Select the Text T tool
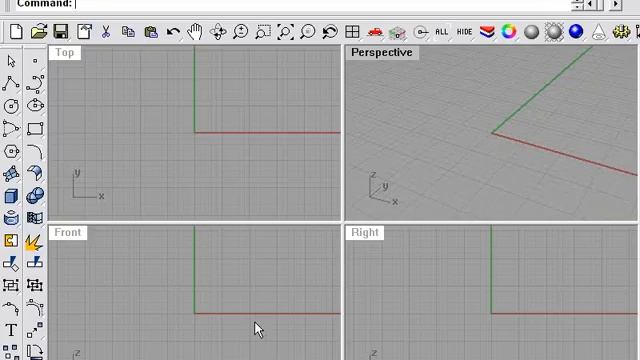 point(11,330)
